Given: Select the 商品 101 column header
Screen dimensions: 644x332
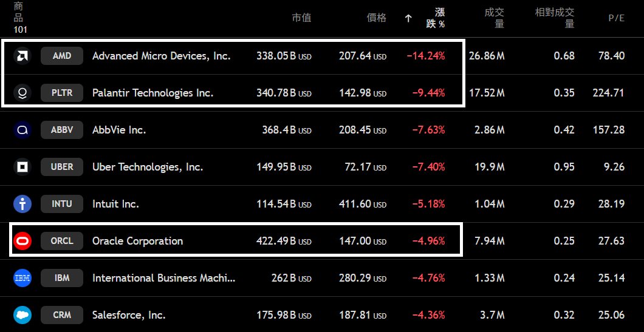Looking at the screenshot, I should pyautogui.click(x=19, y=18).
